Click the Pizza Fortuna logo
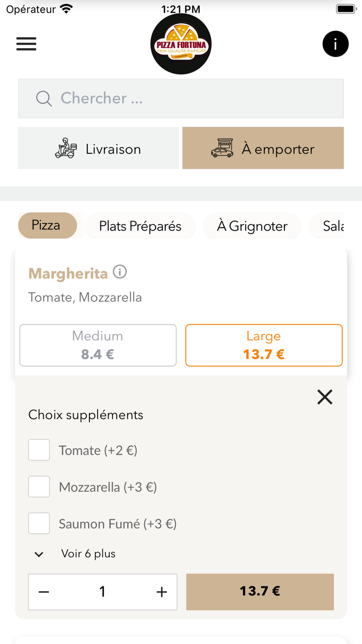Image resolution: width=362 pixels, height=644 pixels. [x=180, y=44]
